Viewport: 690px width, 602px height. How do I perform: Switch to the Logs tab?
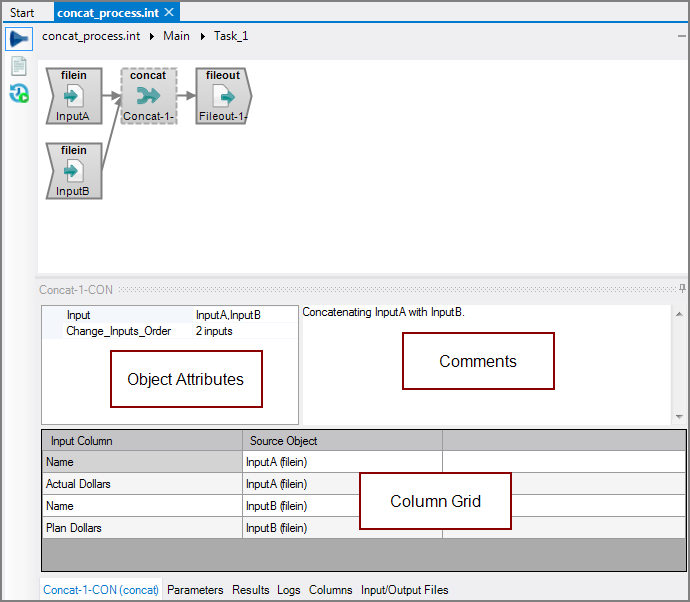point(289,590)
